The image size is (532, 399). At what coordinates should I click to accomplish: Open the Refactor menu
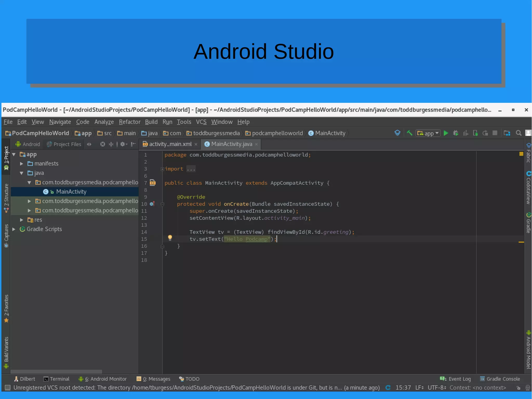130,122
